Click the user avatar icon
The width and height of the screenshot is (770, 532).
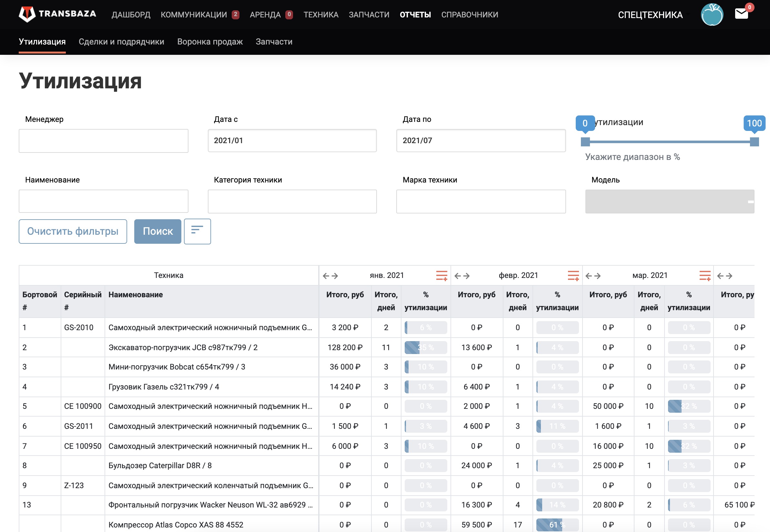pos(712,15)
